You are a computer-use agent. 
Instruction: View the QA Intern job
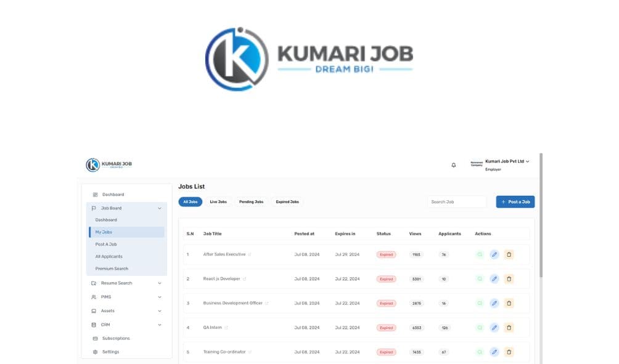coord(480,328)
